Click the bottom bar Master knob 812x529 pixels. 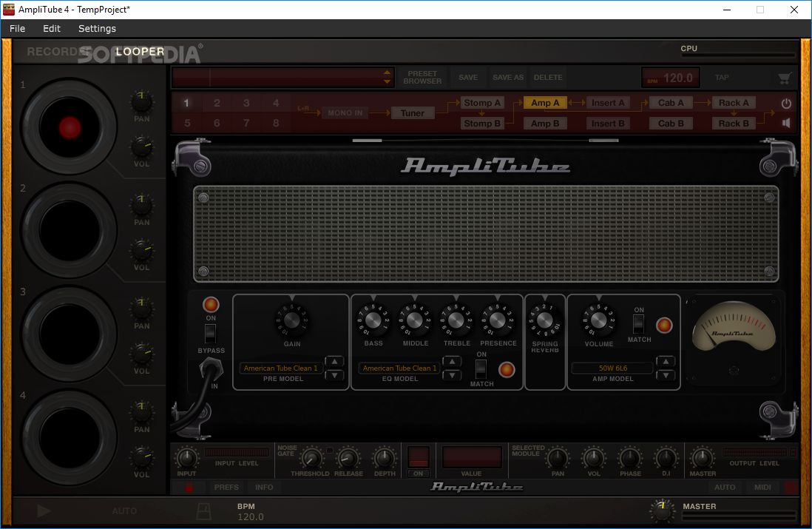coord(662,510)
